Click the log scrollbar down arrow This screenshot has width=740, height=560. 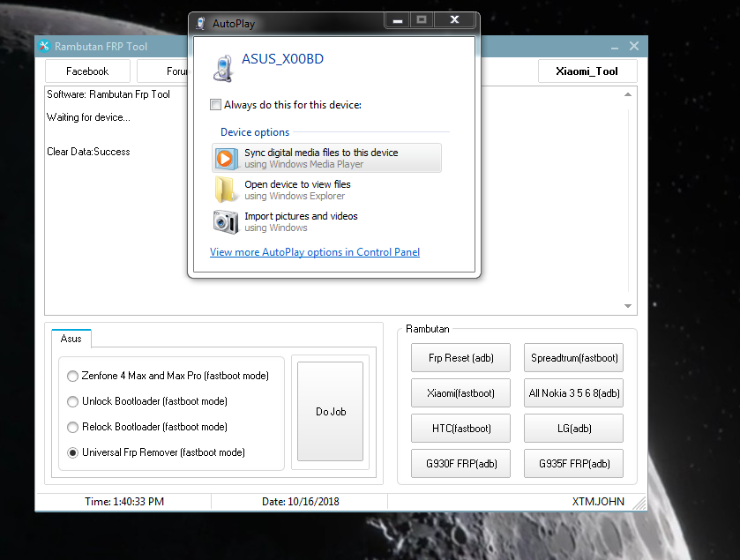628,306
